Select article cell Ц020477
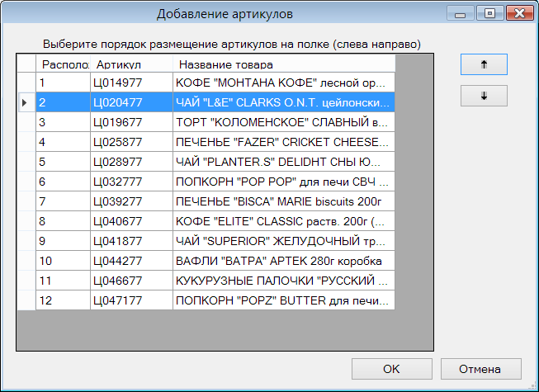This screenshot has width=539, height=392. tap(131, 102)
